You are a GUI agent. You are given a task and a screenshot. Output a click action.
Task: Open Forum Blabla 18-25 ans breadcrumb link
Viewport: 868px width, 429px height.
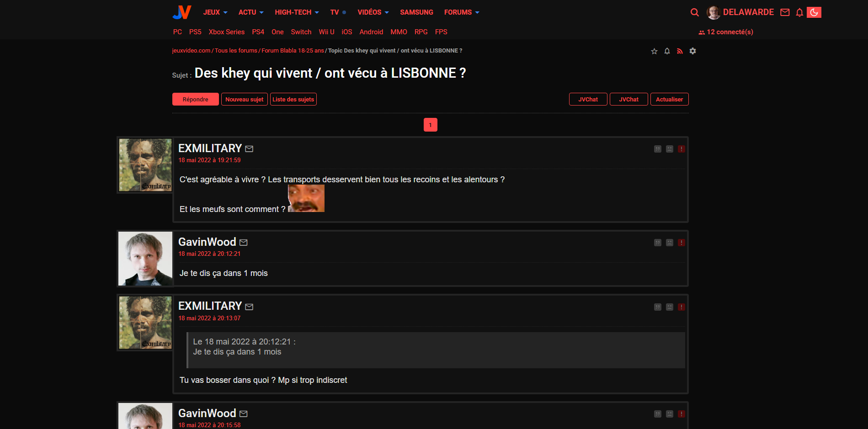293,51
